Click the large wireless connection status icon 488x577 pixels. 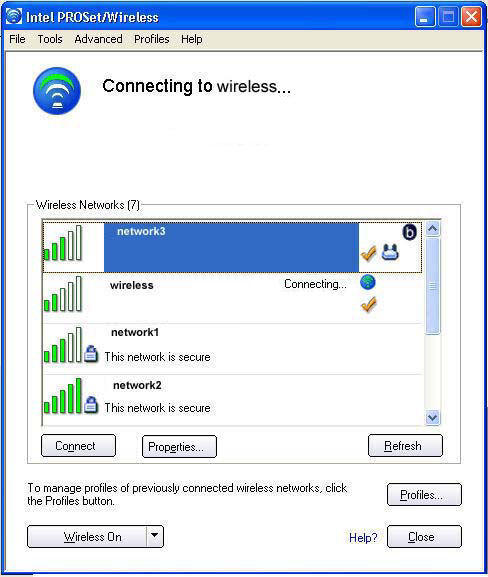(57, 91)
